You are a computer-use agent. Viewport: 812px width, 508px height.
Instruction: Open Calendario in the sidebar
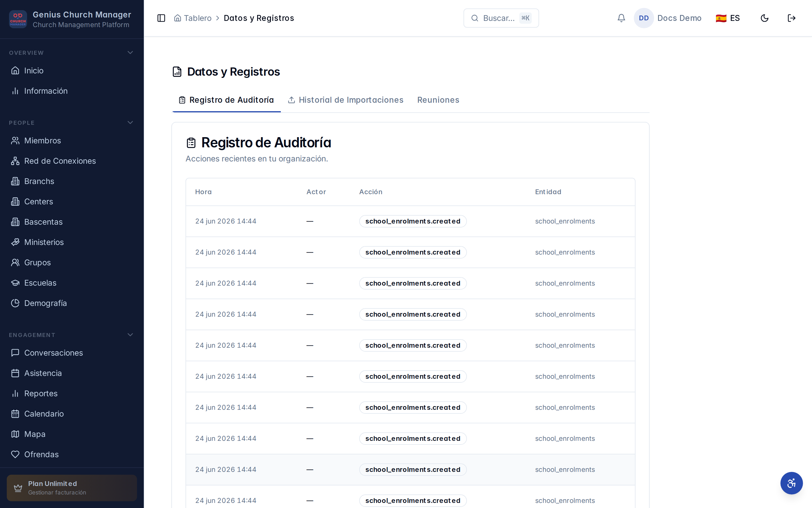pos(72,413)
